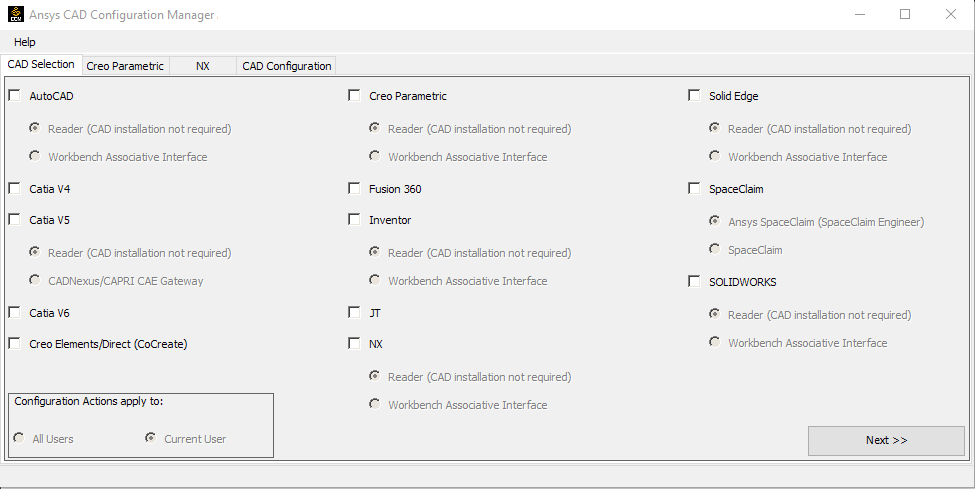975x489 pixels.
Task: Check the Catia V5 option
Action: point(15,220)
